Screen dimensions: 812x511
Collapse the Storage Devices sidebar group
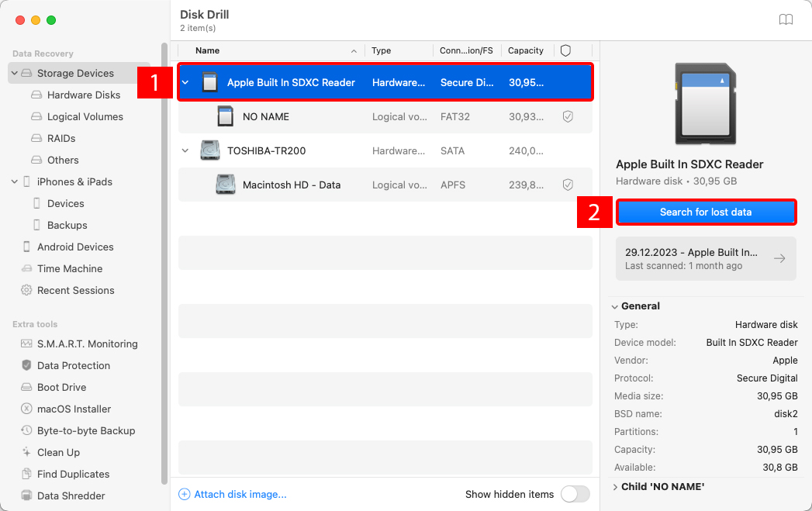[15, 73]
